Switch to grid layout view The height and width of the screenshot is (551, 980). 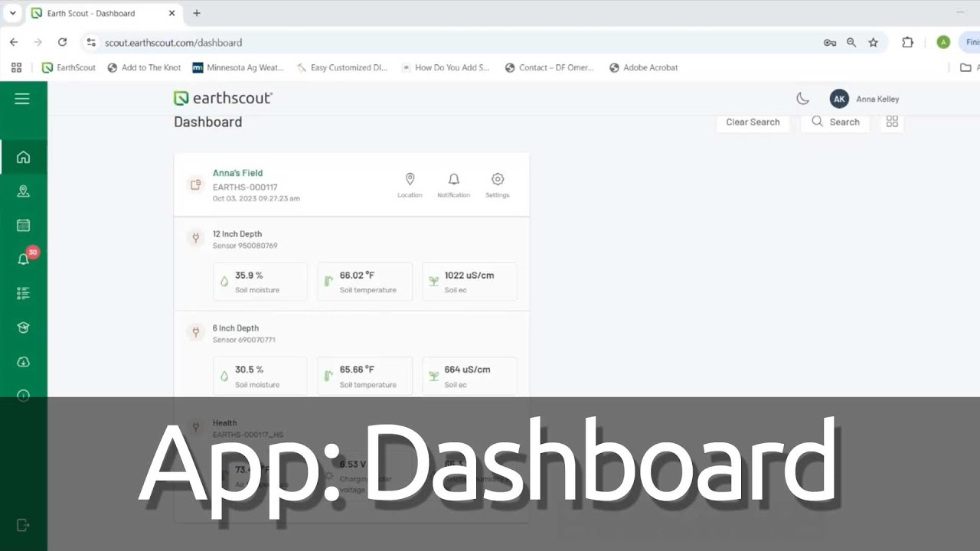tap(892, 122)
